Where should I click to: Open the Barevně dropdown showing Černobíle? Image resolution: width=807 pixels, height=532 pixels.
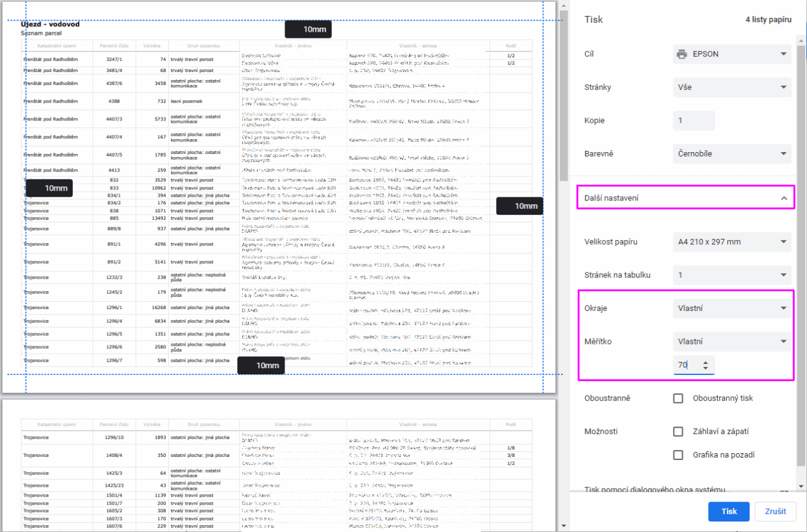pos(732,154)
